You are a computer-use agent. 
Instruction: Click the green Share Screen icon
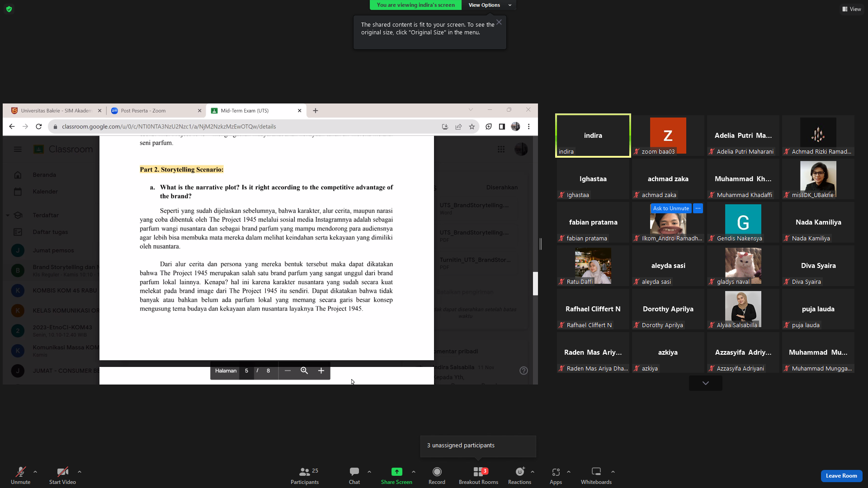396,471
